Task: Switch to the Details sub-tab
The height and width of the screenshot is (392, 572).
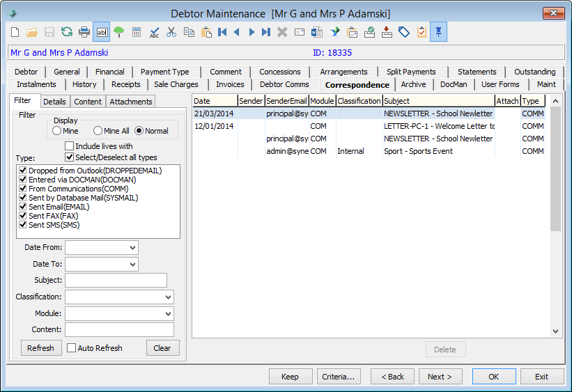Action: point(55,102)
